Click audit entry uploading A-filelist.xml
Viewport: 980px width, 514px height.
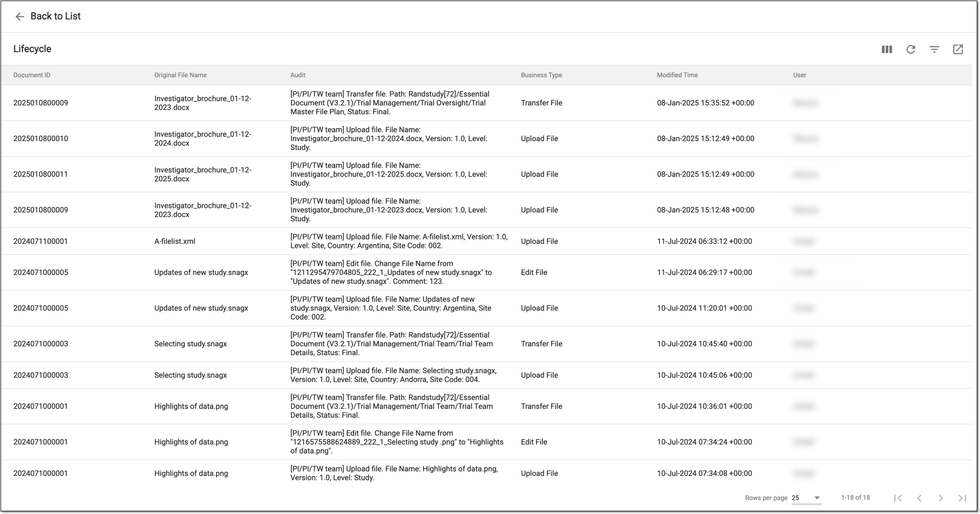pos(399,241)
